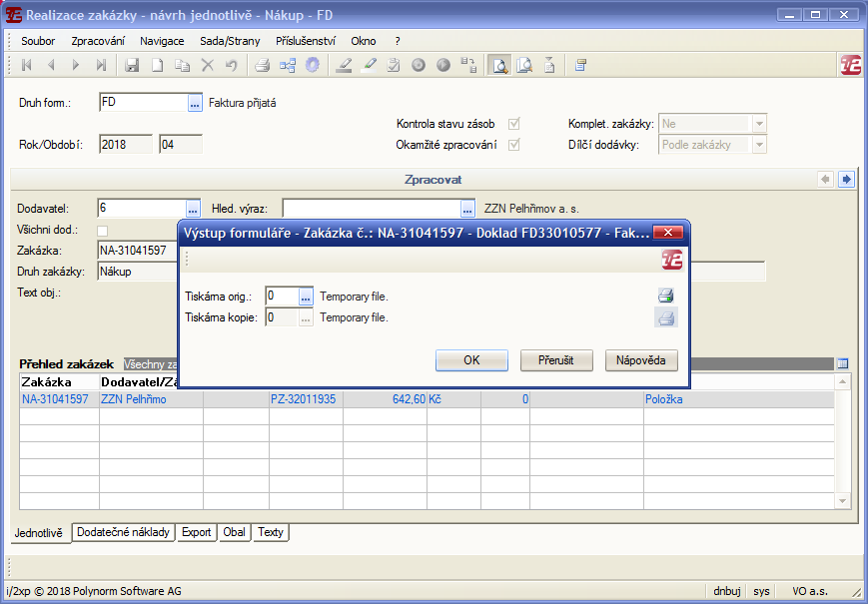Click the blue form window icon
Viewport: 868px width, 604px height.
coord(580,65)
